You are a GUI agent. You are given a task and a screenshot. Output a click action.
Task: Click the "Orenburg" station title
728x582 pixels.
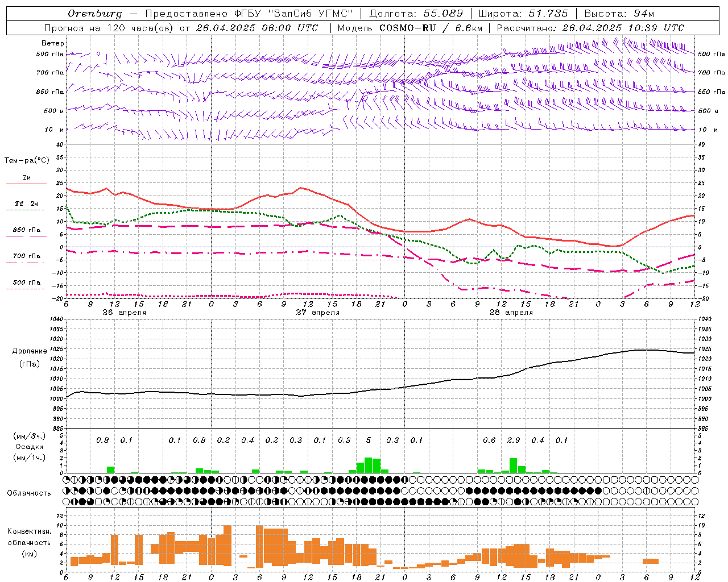(x=94, y=14)
